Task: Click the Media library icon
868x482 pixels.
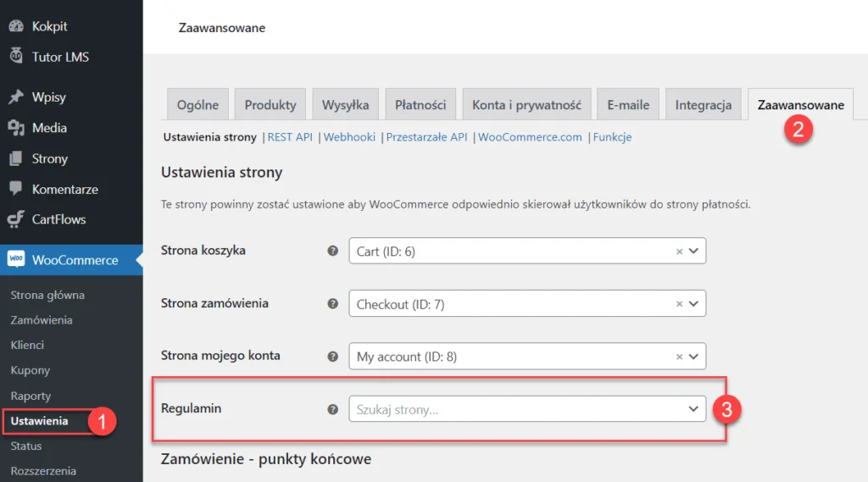Action: click(x=16, y=128)
